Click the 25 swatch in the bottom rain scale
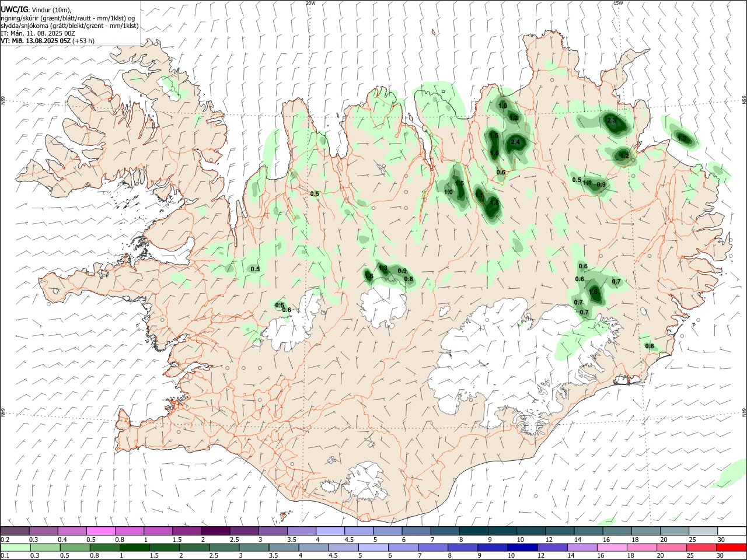 (x=701, y=547)
